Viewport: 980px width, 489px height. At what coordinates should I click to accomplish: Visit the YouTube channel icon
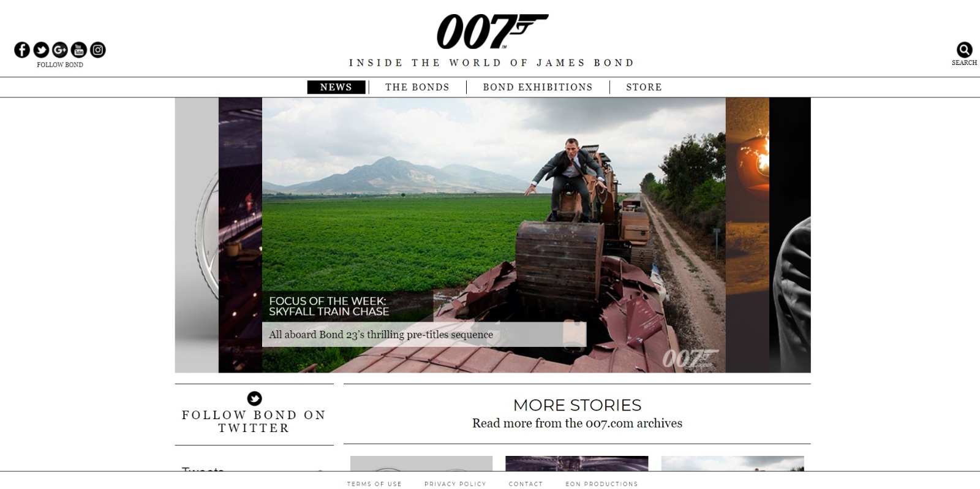(79, 50)
